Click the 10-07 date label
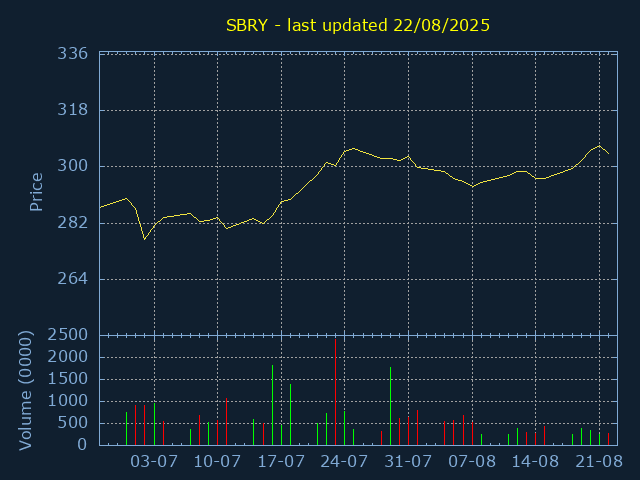Image resolution: width=640 pixels, height=480 pixels. click(x=217, y=462)
